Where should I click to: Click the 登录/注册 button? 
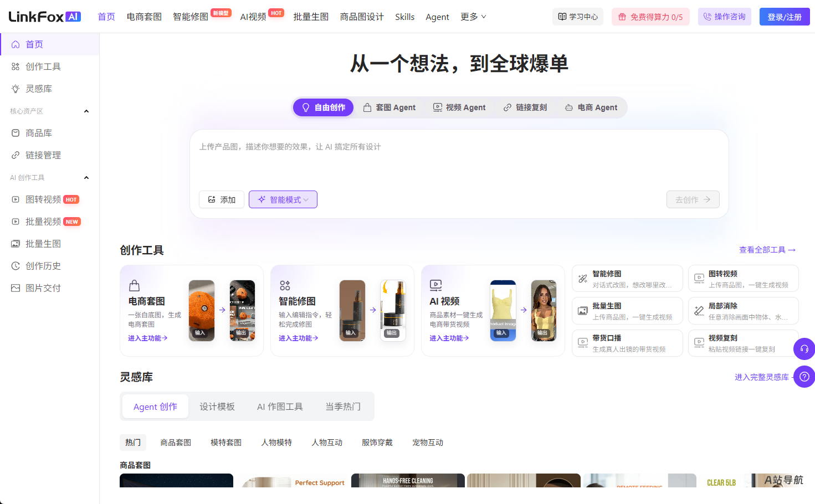pyautogui.click(x=785, y=17)
